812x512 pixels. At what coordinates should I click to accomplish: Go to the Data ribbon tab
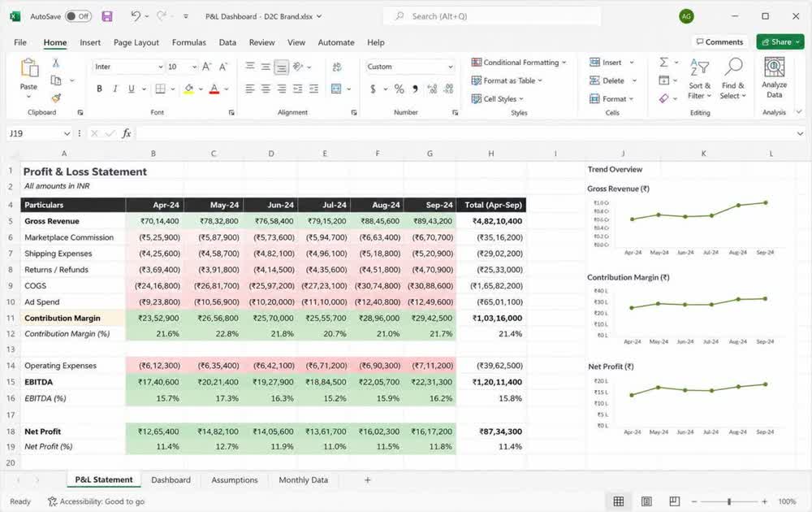click(227, 42)
